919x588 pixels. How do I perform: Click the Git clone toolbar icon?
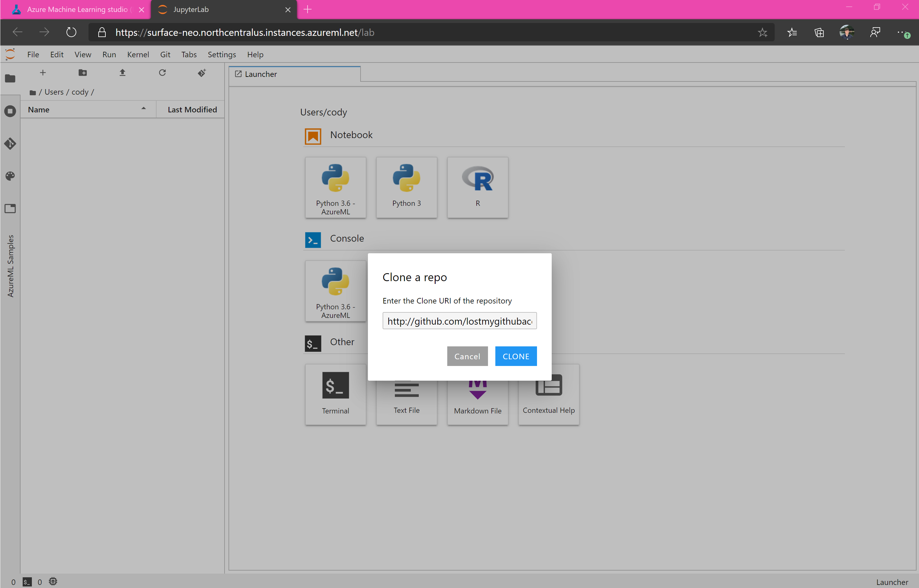(x=202, y=73)
